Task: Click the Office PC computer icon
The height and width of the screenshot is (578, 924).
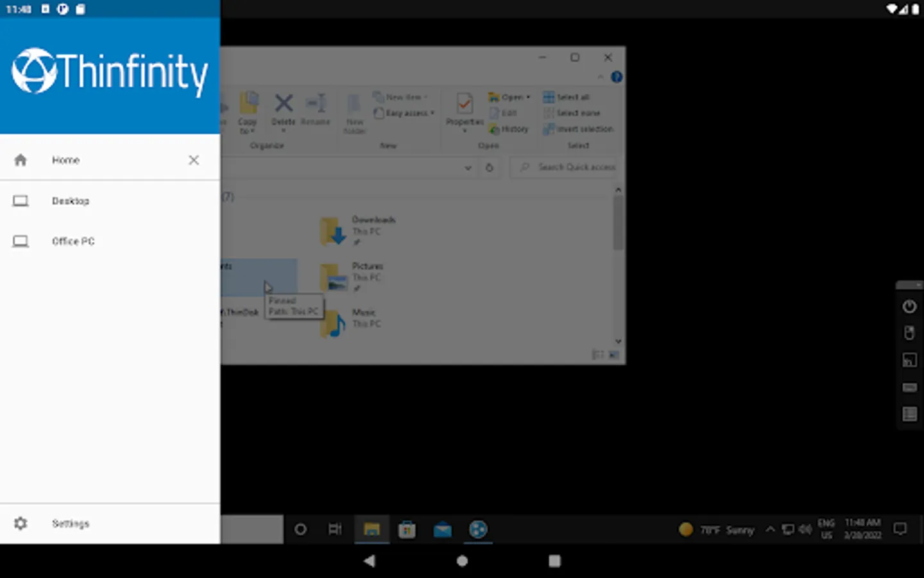Action: (21, 241)
